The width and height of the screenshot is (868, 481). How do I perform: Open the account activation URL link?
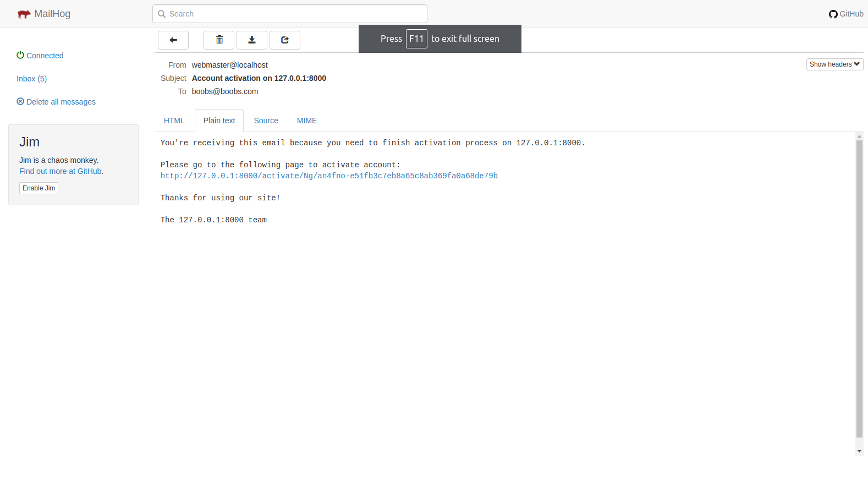coord(329,176)
